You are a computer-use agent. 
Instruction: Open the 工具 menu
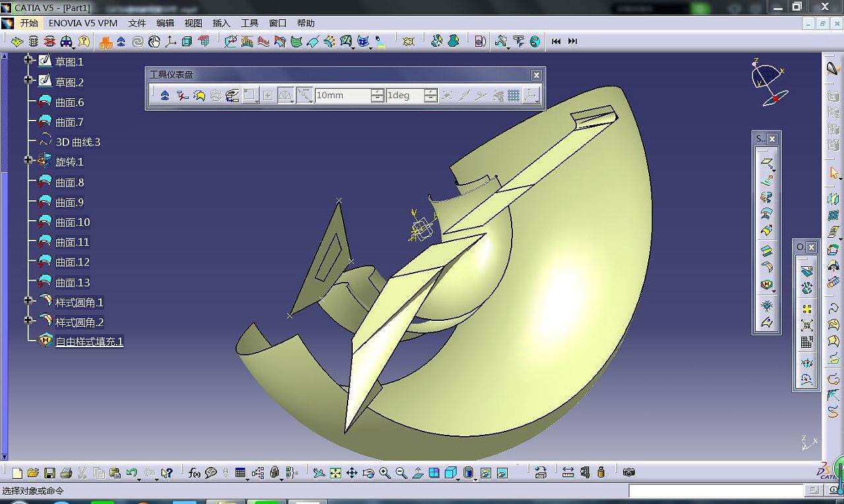(x=249, y=23)
